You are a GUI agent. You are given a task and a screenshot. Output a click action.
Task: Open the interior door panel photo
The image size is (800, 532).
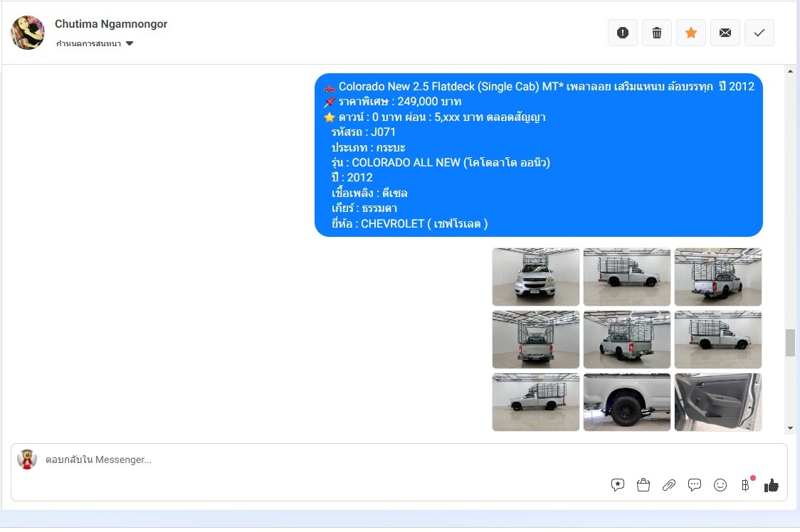[x=718, y=403]
